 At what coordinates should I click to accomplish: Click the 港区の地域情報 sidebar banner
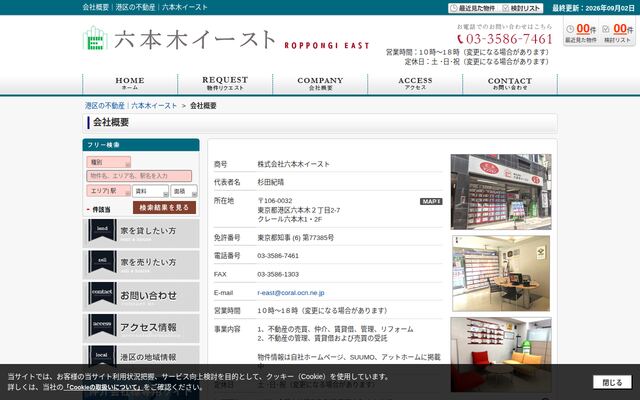(141, 356)
